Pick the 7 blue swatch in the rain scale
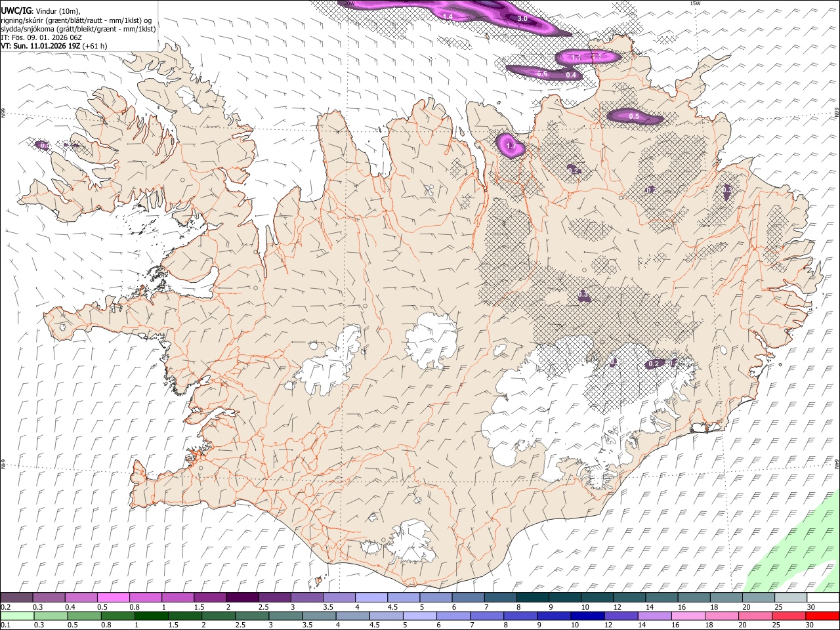840x630 pixels. point(487,616)
